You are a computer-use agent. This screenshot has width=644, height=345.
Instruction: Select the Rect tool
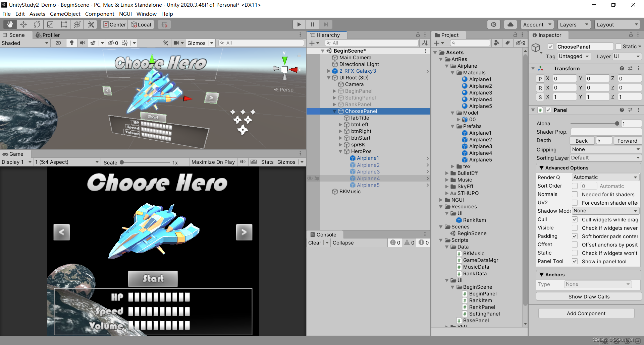(x=64, y=24)
